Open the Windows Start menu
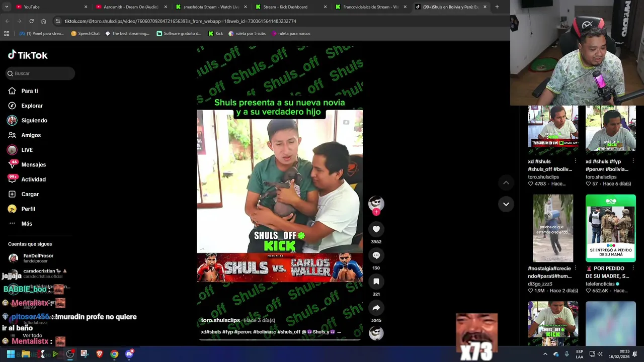 11,354
